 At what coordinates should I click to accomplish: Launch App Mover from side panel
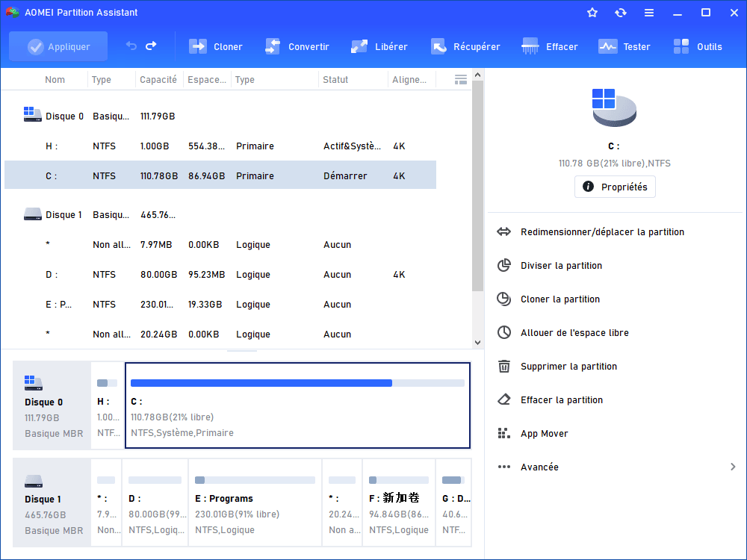pyautogui.click(x=544, y=433)
